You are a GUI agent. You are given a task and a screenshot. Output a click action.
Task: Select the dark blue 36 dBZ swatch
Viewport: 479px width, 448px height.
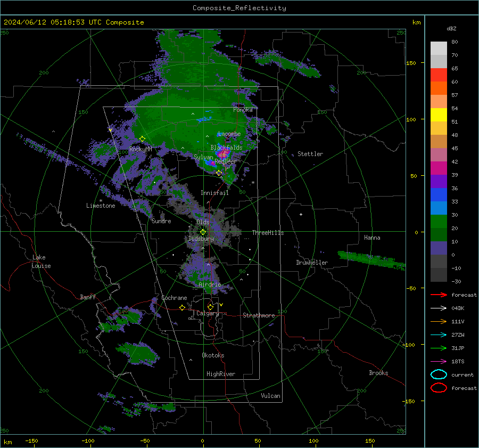[x=439, y=194]
